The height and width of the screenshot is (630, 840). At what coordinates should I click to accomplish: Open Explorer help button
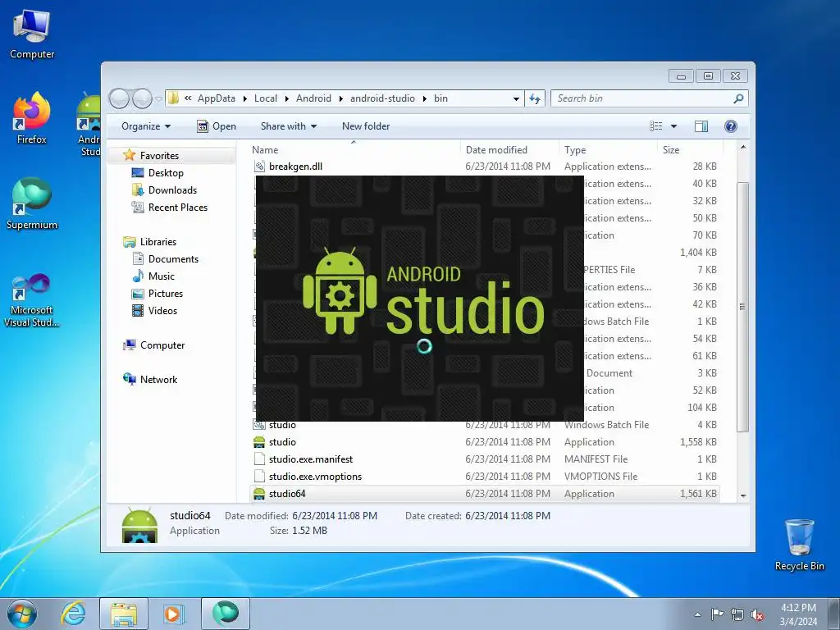tap(731, 126)
